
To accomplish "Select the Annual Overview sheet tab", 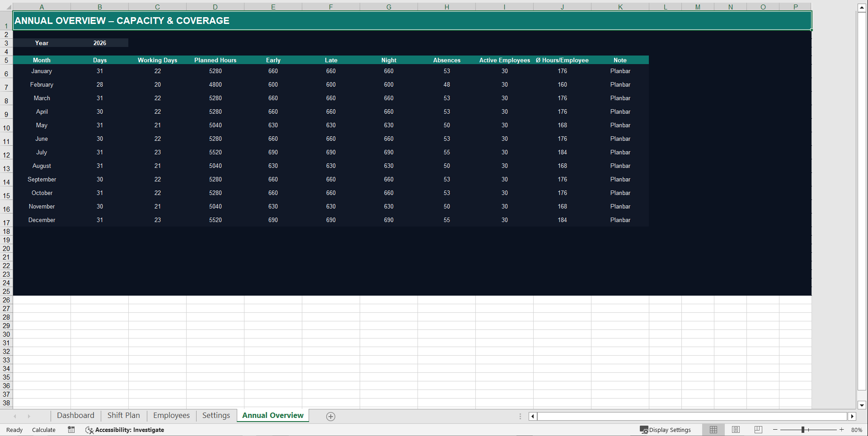I will (x=273, y=416).
